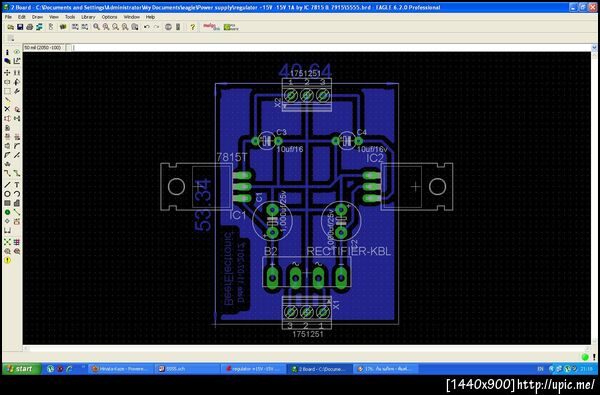Click the RECTIFIER-KBL label on board
Image resolution: width=600 pixels, height=395 pixels.
(349, 251)
